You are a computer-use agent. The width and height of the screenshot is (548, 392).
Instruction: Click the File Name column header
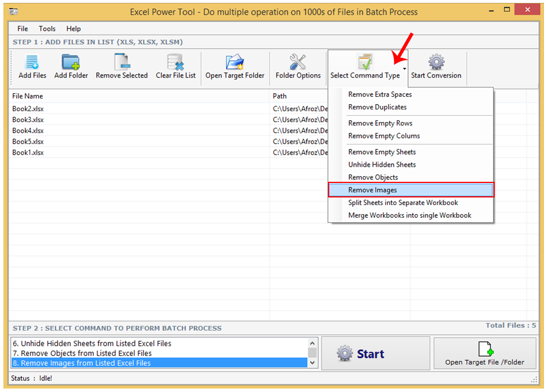[x=139, y=96]
